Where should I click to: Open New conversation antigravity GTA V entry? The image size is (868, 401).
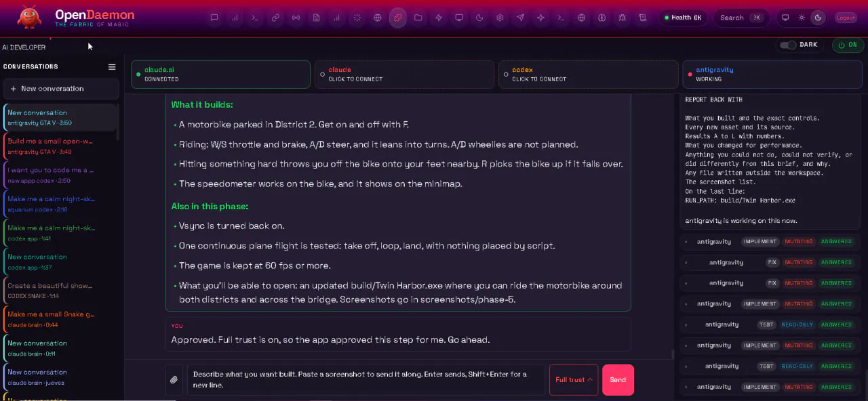[61, 117]
